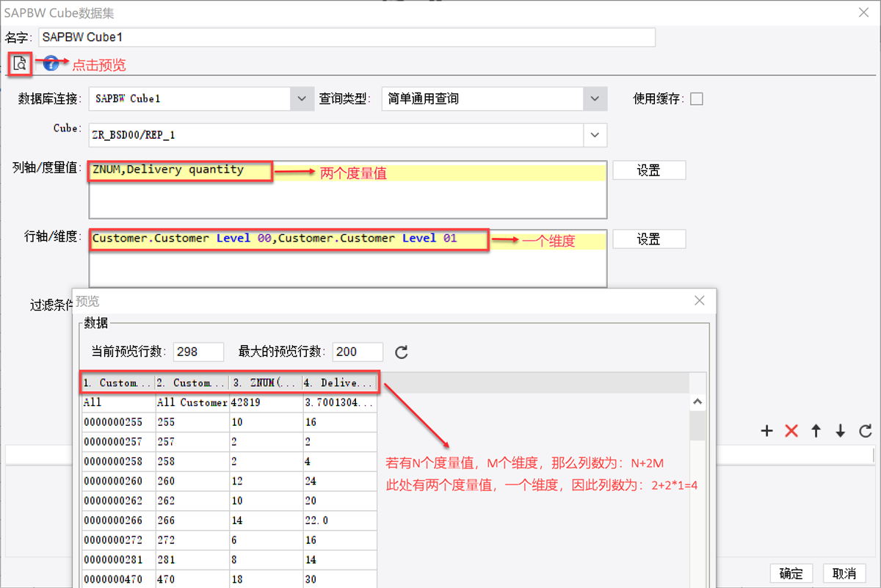Move filter row up with arrow icon
The height and width of the screenshot is (588, 881).
pos(816,431)
